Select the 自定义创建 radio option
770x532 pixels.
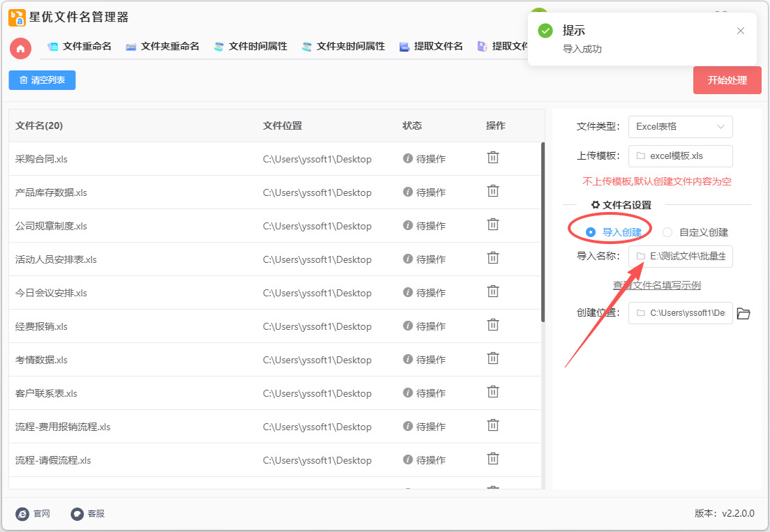(x=695, y=232)
